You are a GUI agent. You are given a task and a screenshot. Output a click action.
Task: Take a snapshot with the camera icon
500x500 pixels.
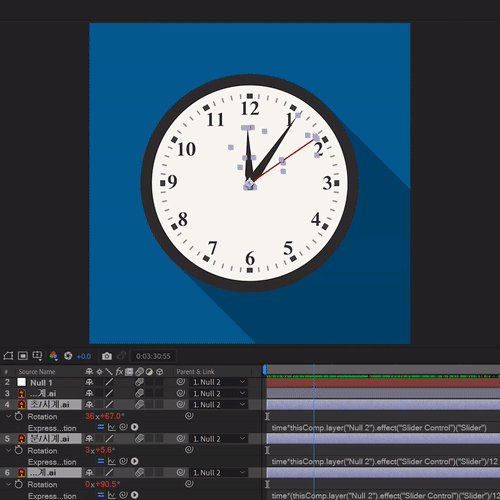[107, 356]
